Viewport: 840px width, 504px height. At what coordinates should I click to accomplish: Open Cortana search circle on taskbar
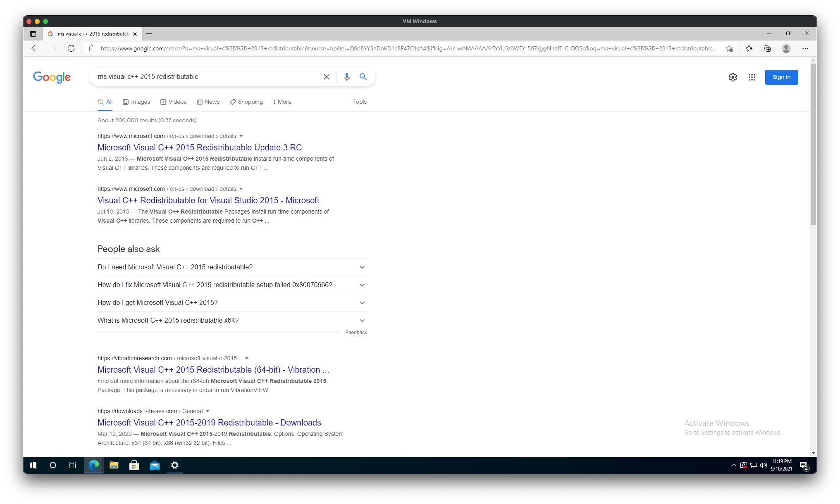53,465
